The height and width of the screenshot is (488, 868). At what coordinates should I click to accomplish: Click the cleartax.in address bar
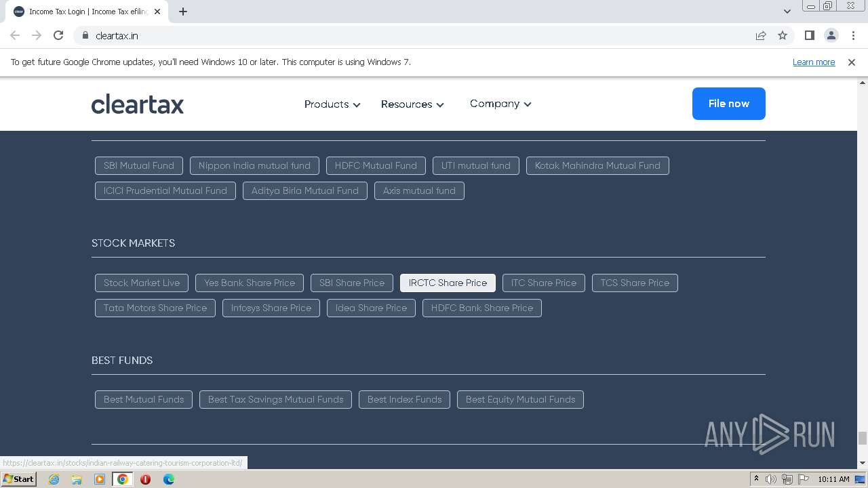(420, 35)
